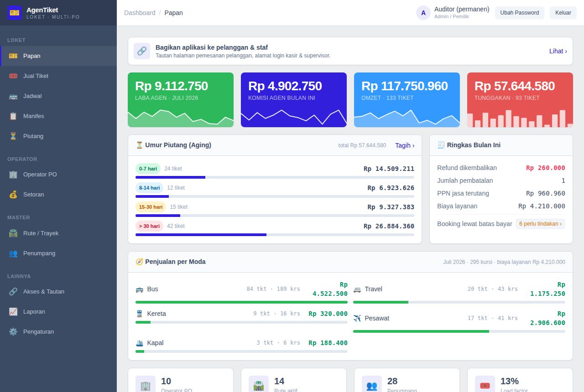Click the Jadwal bus icon in sidebar

pos(13,96)
